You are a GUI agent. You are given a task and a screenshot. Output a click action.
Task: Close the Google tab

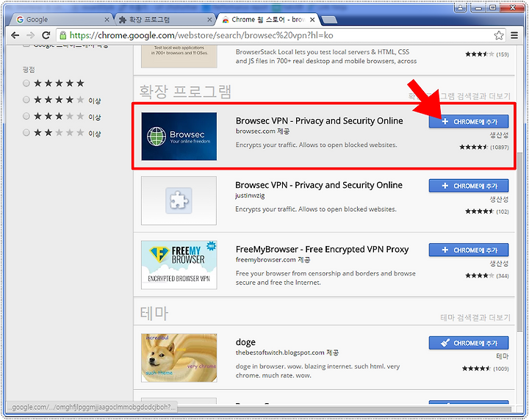click(107, 20)
